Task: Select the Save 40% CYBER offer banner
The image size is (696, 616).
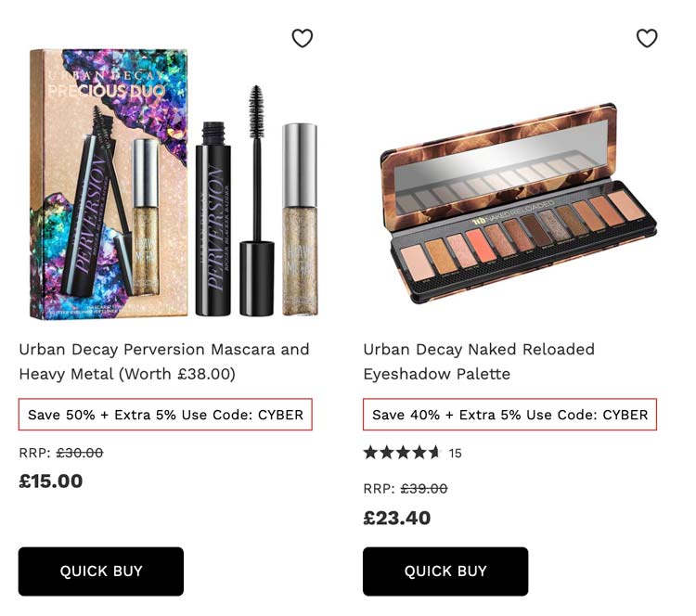Action: pyautogui.click(x=509, y=415)
